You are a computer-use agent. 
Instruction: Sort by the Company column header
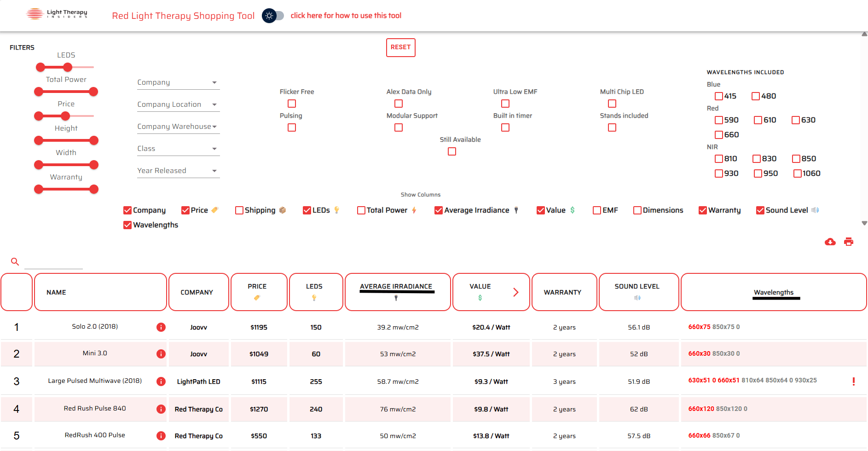[x=199, y=292]
